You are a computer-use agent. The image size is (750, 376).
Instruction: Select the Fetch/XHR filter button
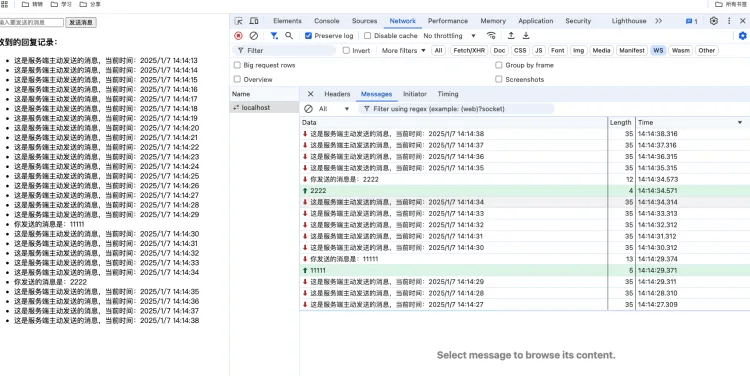pos(468,51)
